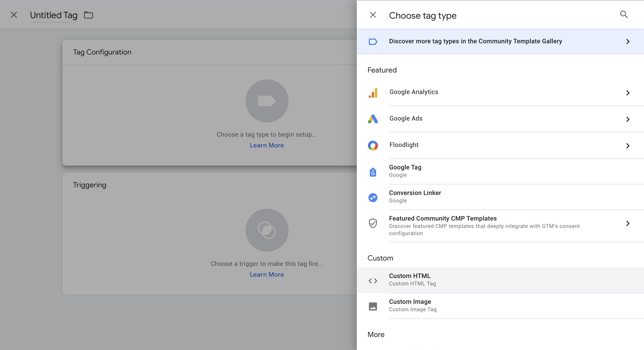Expand Google Ads chevron arrow
The height and width of the screenshot is (350, 644).
[627, 119]
